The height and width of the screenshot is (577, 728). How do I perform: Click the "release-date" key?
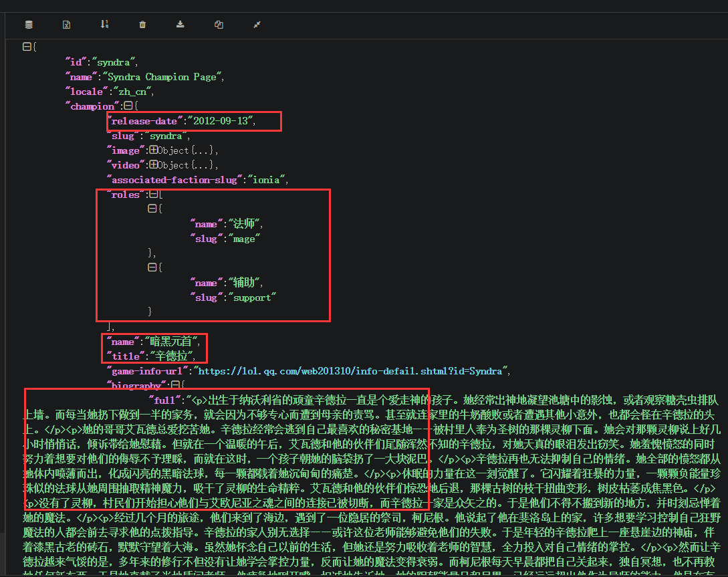click(x=144, y=121)
